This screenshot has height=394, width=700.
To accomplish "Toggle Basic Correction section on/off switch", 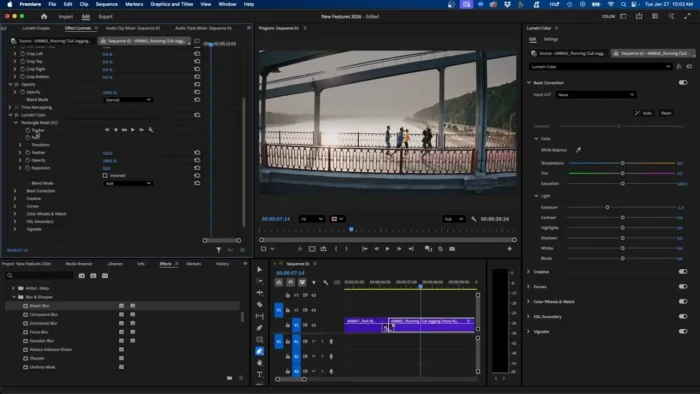I will click(x=683, y=83).
